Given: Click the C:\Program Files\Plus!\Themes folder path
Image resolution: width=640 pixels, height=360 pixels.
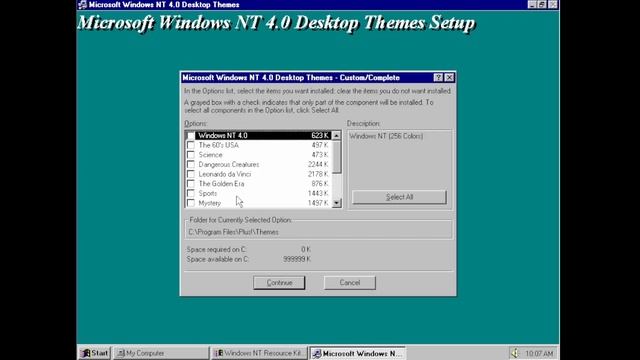Looking at the screenshot, I should click(x=233, y=232).
